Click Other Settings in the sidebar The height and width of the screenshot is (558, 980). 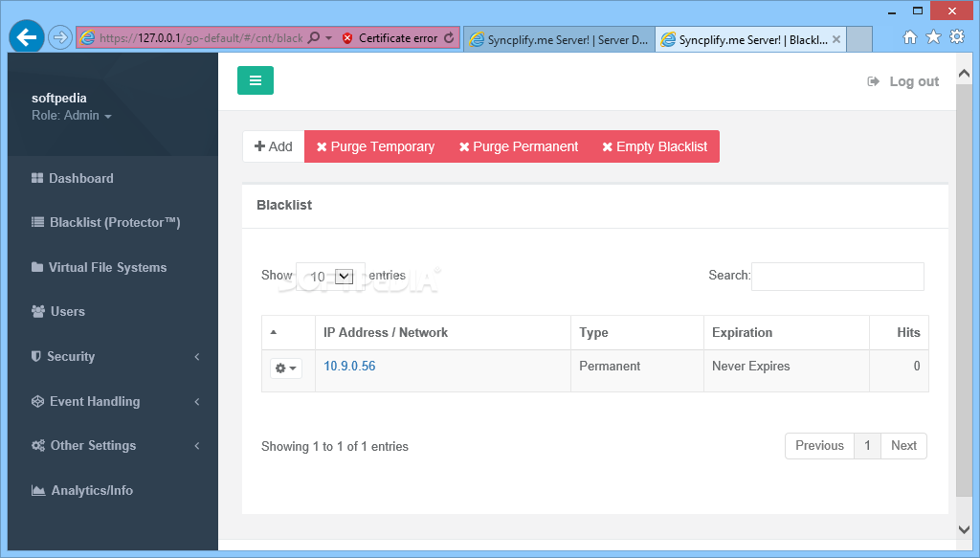click(84, 445)
